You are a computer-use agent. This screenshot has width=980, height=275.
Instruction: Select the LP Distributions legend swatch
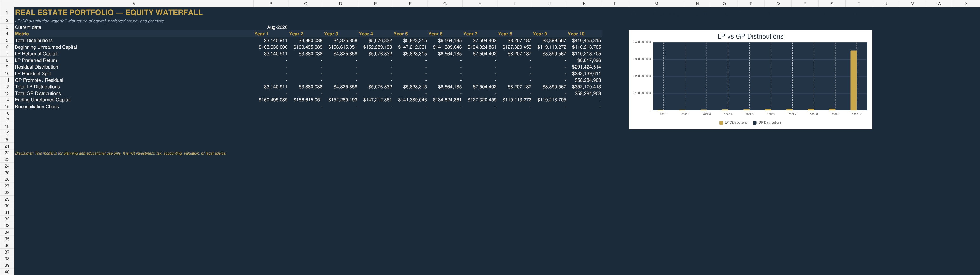[721, 123]
